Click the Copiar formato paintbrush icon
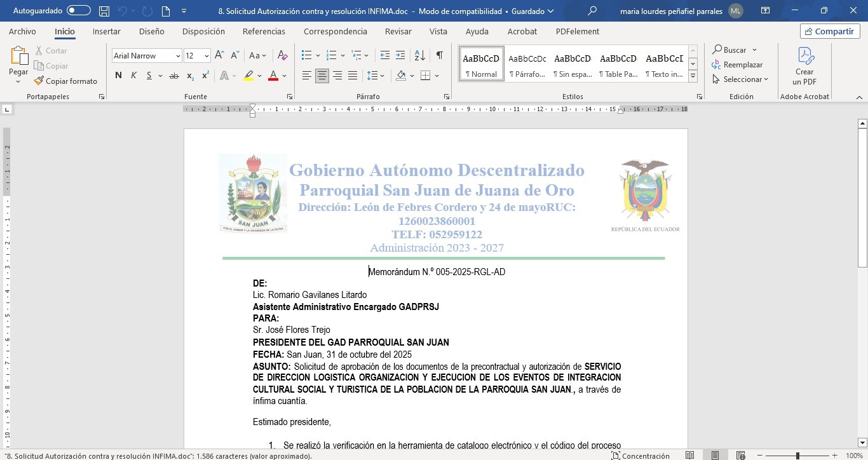Viewport: 868px width, 460px height. click(39, 81)
